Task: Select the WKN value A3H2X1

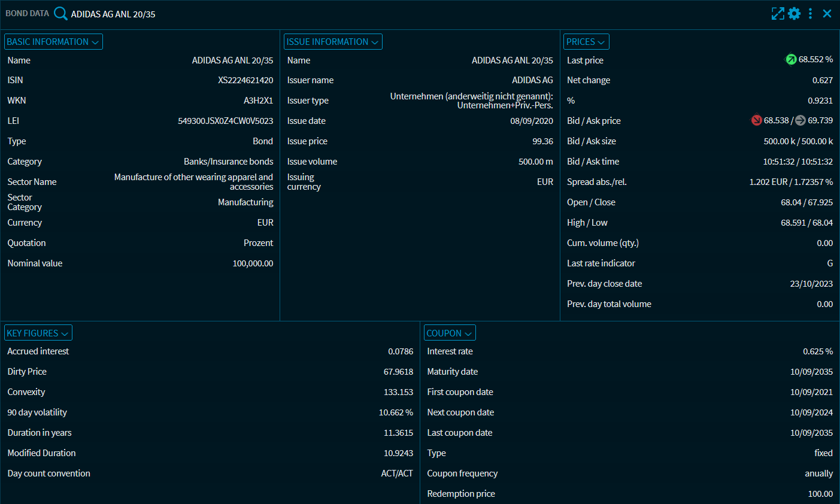Action: pyautogui.click(x=258, y=101)
